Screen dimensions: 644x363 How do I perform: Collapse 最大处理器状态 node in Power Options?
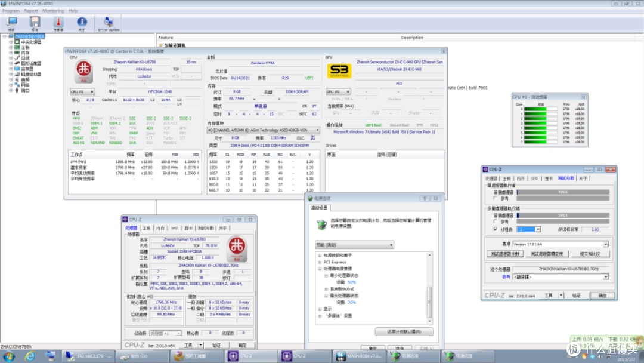(327, 296)
